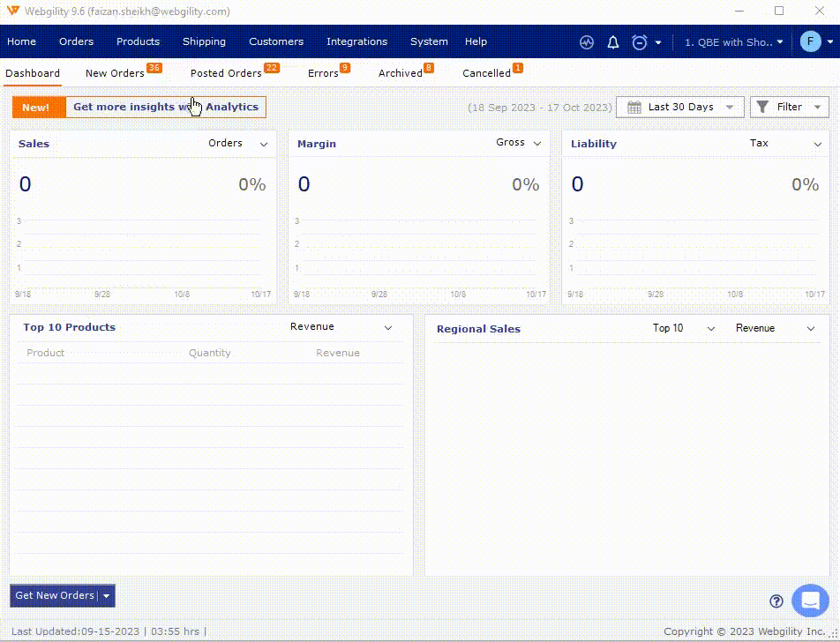Screen dimensions: 840x642
Task: Open the Liability Tax dropdown
Action: [784, 144]
